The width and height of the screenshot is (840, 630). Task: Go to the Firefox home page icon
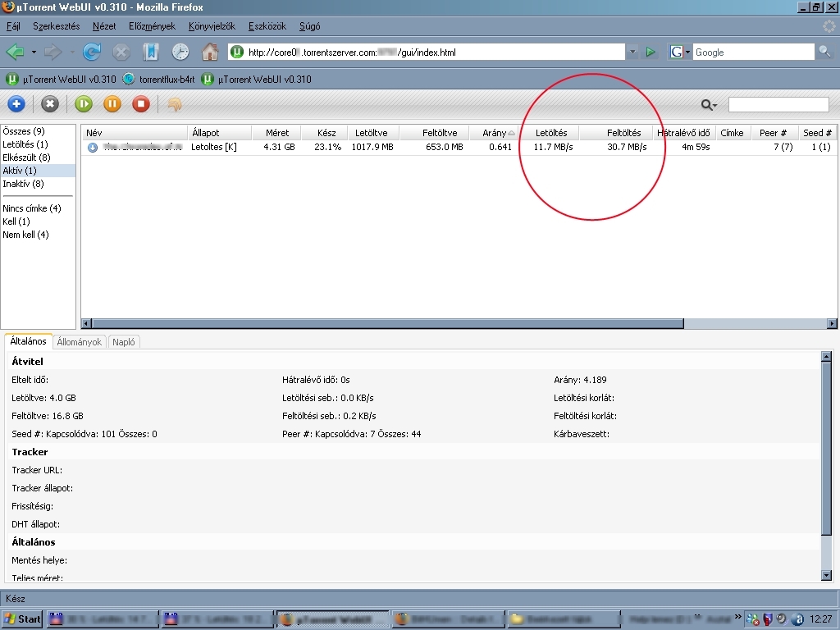click(x=210, y=52)
